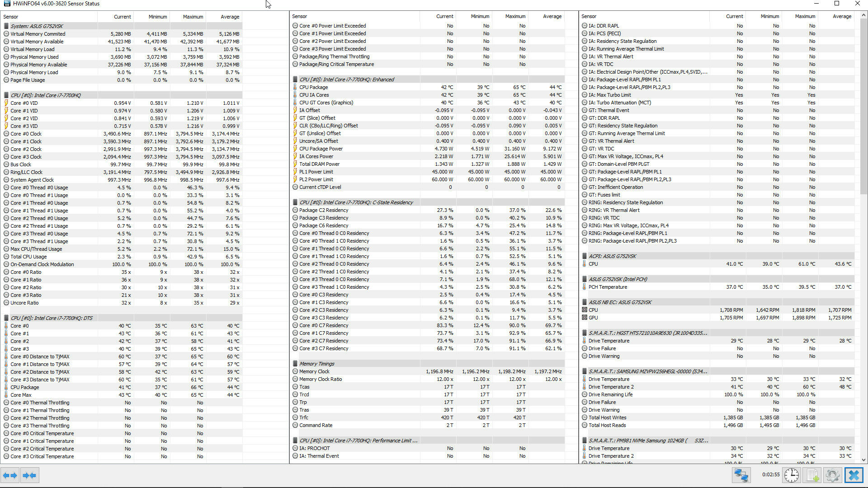The width and height of the screenshot is (868, 488).
Task: Click the expand columns left-right arrows button
Action: (x=10, y=475)
